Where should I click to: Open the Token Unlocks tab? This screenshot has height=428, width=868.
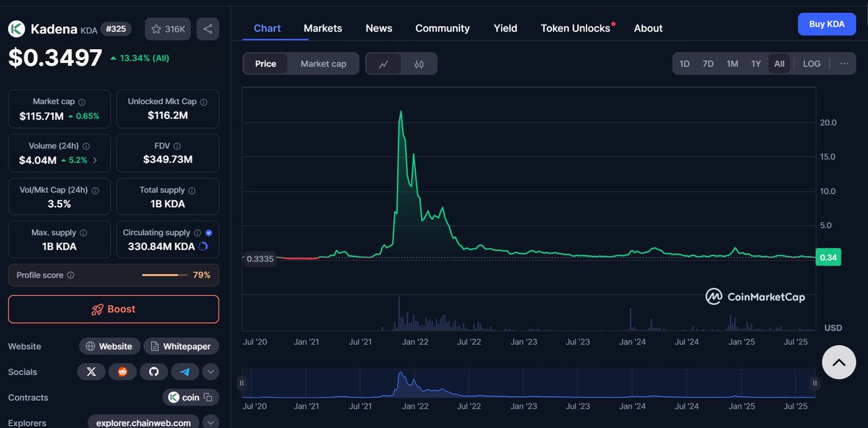tap(576, 28)
